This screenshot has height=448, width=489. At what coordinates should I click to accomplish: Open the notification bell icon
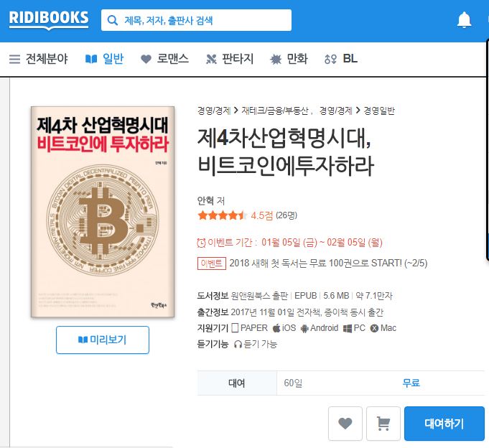click(464, 20)
